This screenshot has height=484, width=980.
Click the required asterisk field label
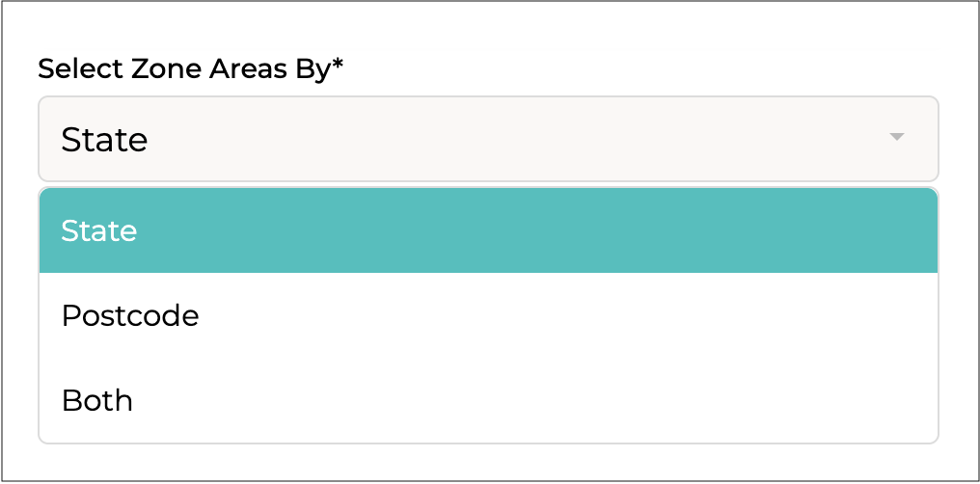tap(190, 69)
